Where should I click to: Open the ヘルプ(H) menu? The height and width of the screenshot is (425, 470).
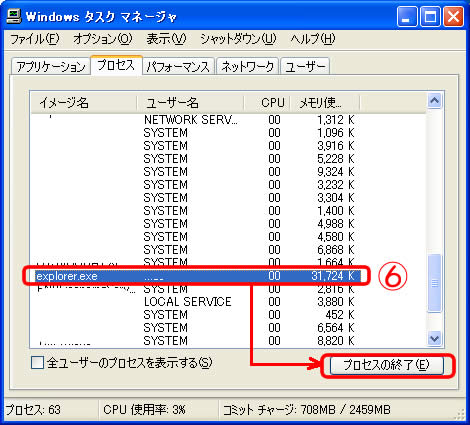tap(313, 39)
